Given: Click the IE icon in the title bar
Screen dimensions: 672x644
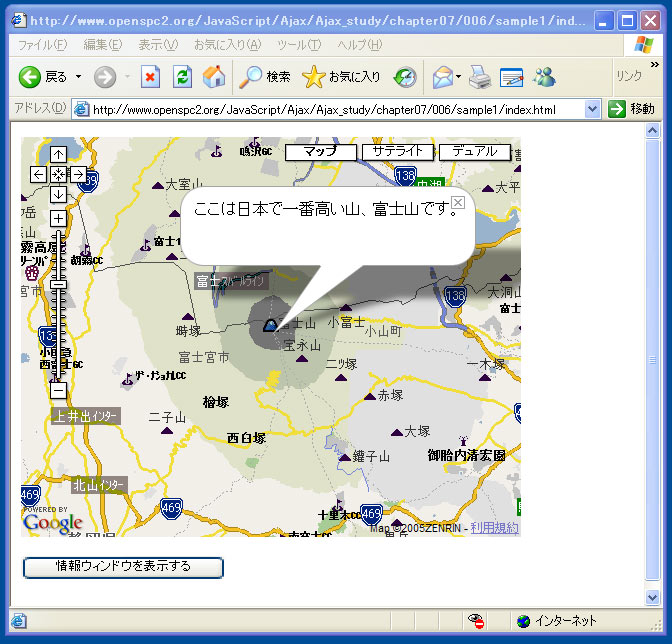Looking at the screenshot, I should 19,21.
